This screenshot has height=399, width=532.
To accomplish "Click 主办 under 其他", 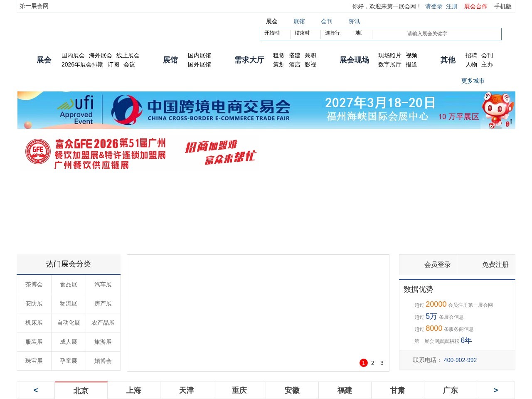I will [x=487, y=64].
